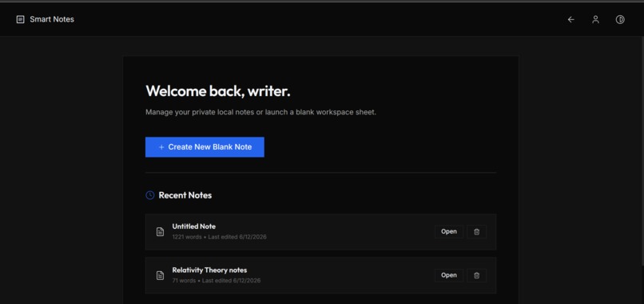Screen dimensions: 644x304
Task: Click the clock icon by Recent Notes
Action: click(x=150, y=195)
